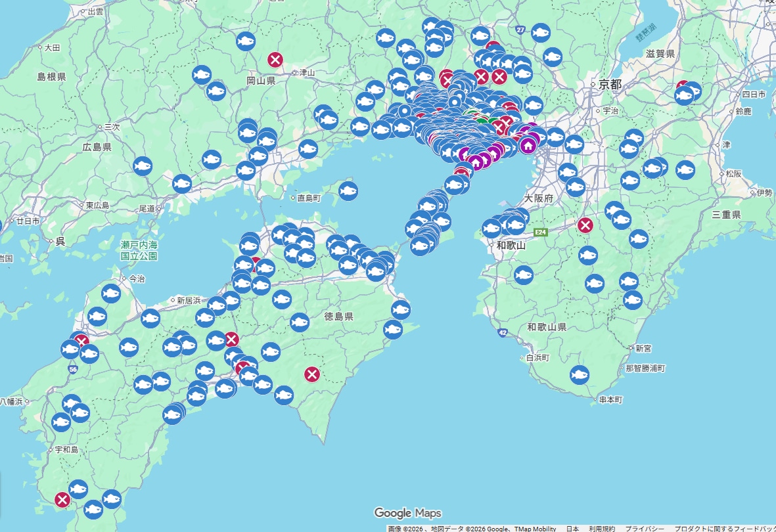
Task: Click the 白浜町 town label
Action: 537,357
